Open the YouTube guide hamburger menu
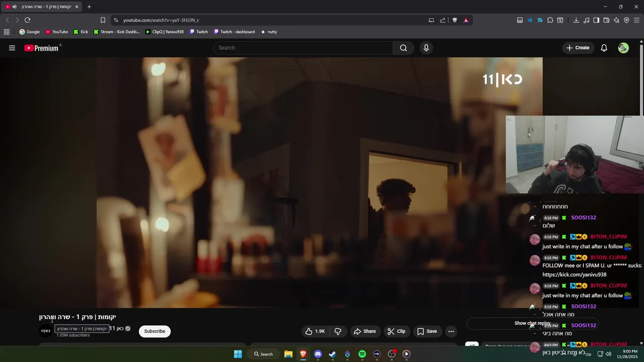Screen dimensions: 644x362 pos(12,48)
